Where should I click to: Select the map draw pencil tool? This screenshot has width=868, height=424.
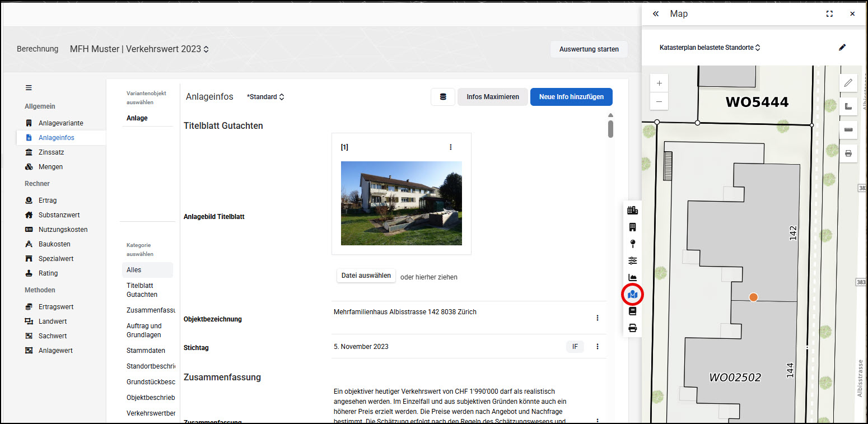coord(848,83)
